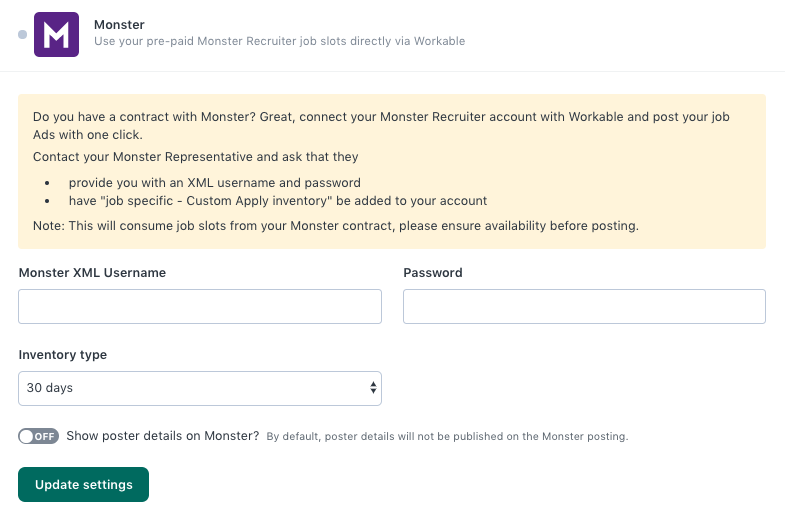Select the Monster integration heading

119,25
